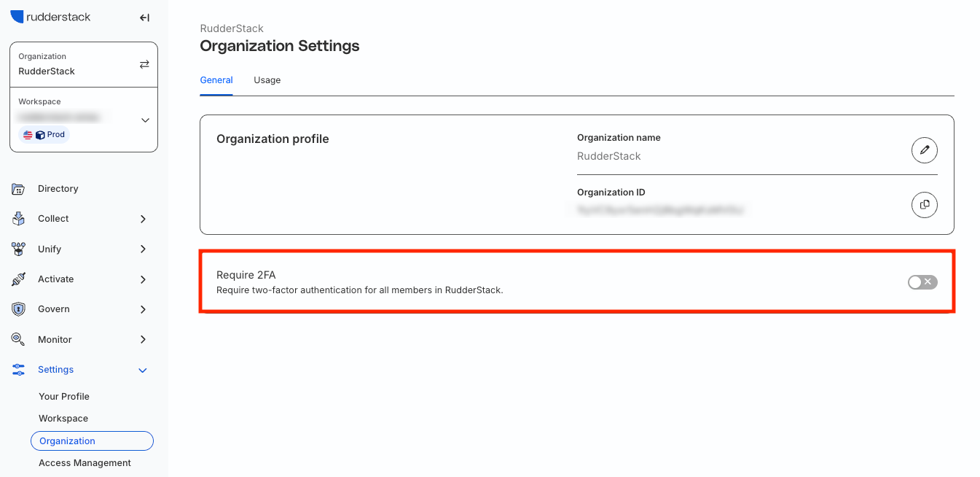The width and height of the screenshot is (980, 477).
Task: Select the Organization settings item
Action: (x=92, y=441)
